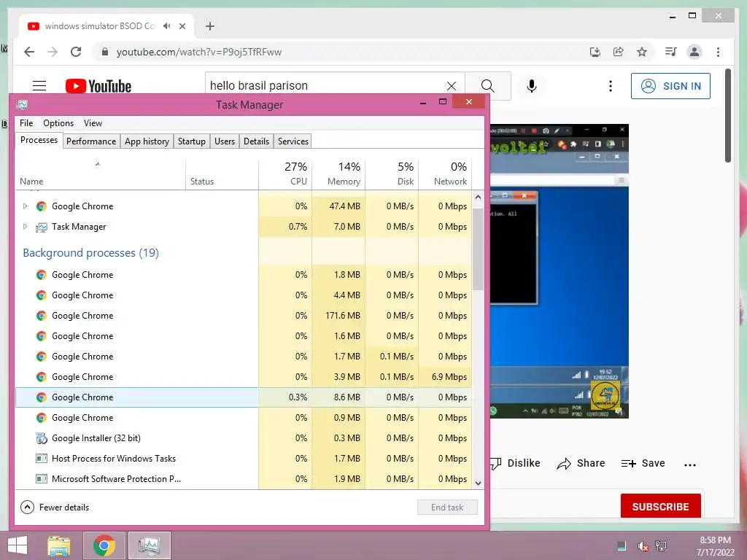This screenshot has height=560, width=747.
Task: Collapse with Fewer details
Action: pos(55,507)
